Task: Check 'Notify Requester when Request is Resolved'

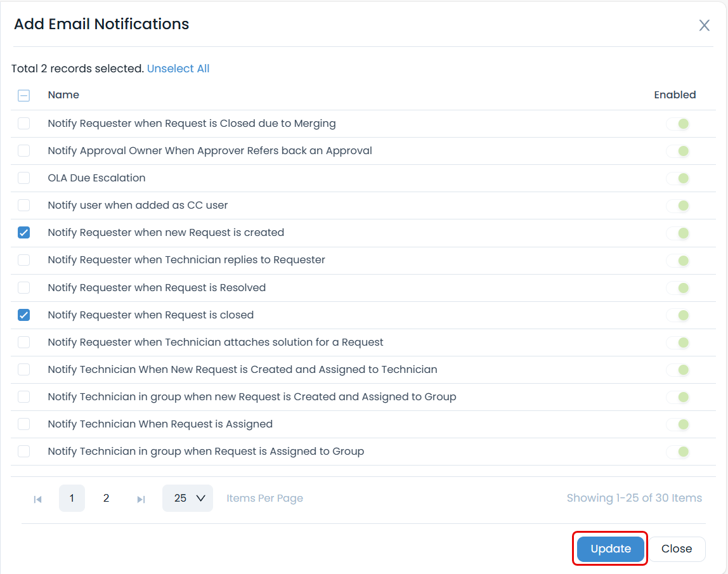Action: [23, 287]
